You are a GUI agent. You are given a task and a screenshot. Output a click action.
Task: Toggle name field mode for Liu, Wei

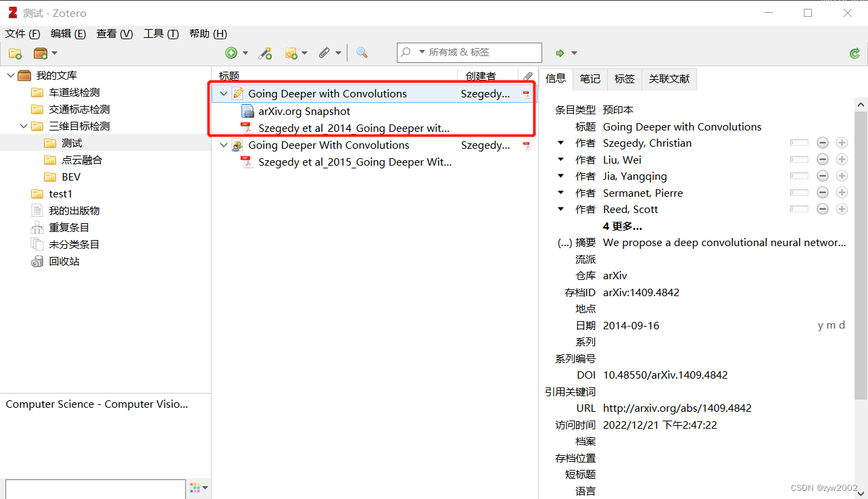[799, 160]
